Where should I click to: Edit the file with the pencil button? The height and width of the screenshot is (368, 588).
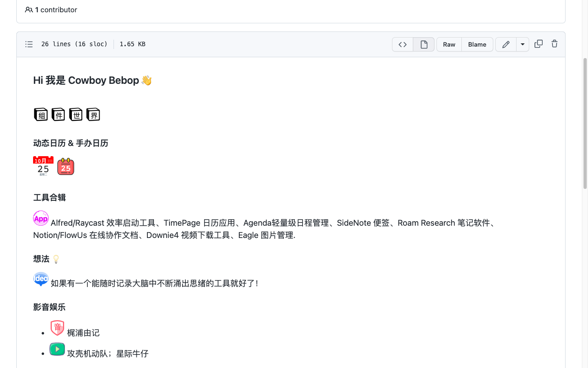[506, 44]
